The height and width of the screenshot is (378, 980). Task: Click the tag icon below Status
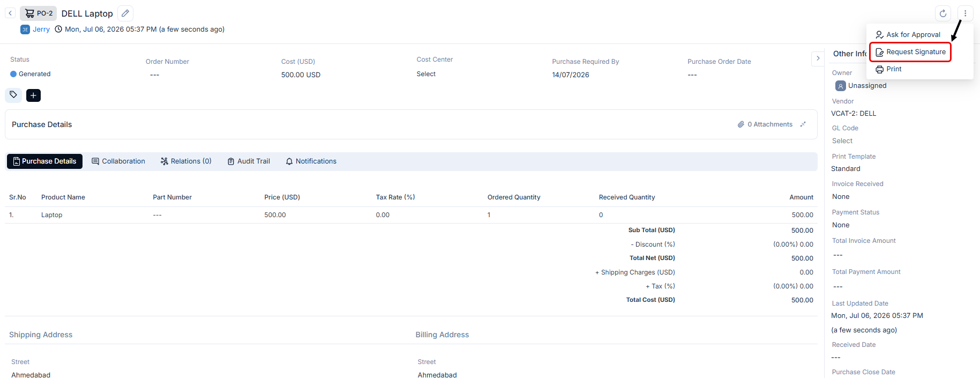(13, 95)
